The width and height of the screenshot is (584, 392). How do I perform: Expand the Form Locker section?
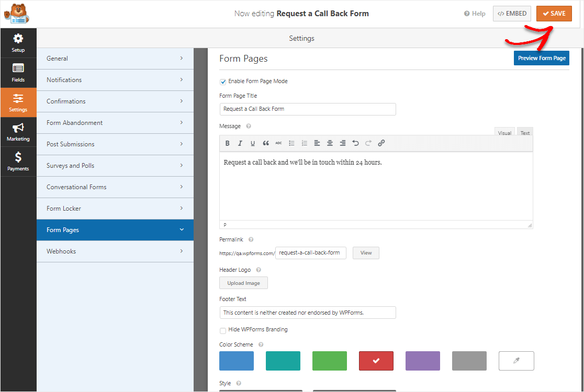(x=115, y=209)
